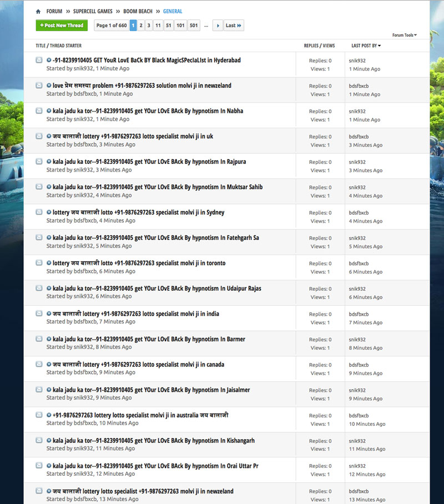The height and width of the screenshot is (504, 444).
Task: Sort threads by Replies column header
Action: [311, 46]
